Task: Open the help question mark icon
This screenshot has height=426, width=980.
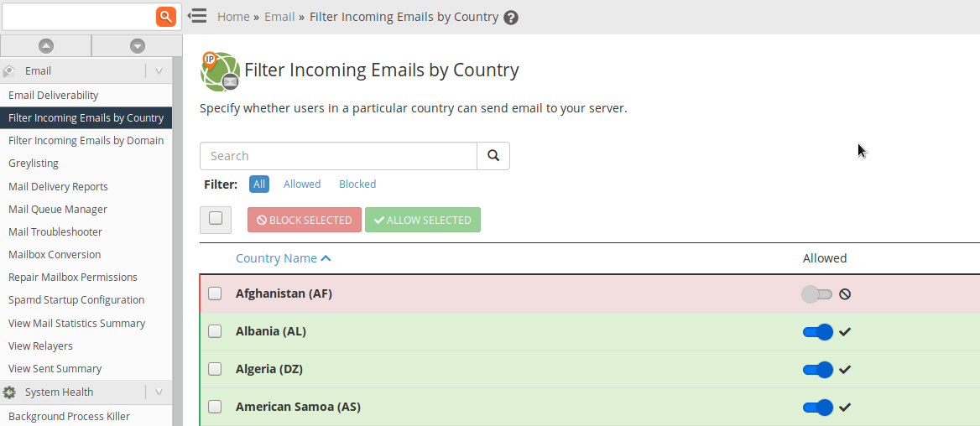Action: point(511,18)
